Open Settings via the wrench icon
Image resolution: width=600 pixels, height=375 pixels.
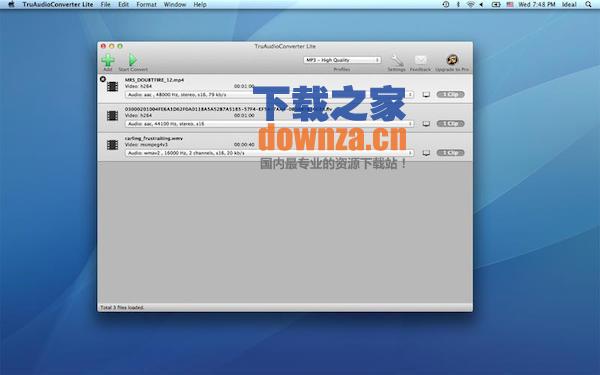tap(397, 60)
